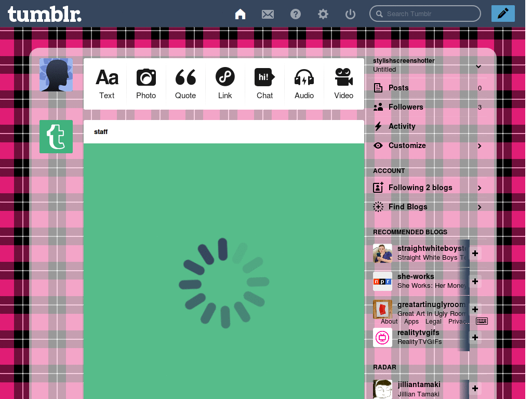Create a new Audio post
Image resolution: width=532 pixels, height=399 pixels.
click(x=304, y=84)
